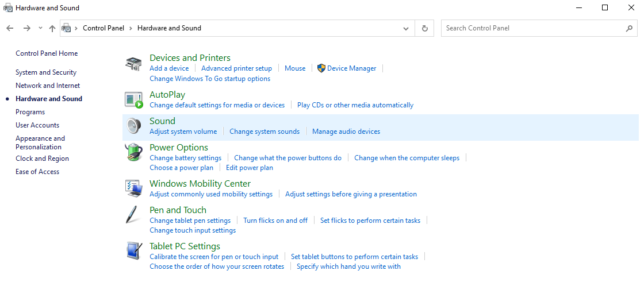Screen dimensions: 644x282
Task: Open the Devices and Printers icon
Action: (133, 64)
